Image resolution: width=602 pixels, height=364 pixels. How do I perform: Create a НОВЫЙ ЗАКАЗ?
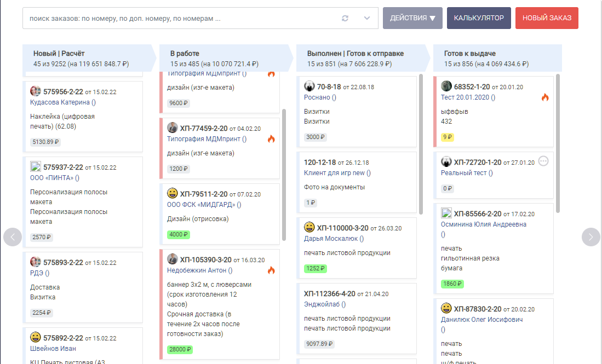(x=547, y=18)
